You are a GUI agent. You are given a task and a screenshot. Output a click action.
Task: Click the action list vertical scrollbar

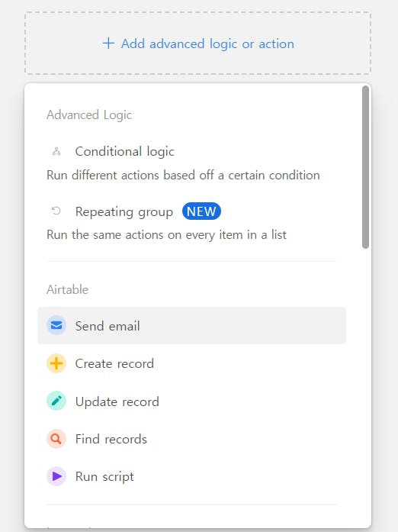[x=365, y=167]
